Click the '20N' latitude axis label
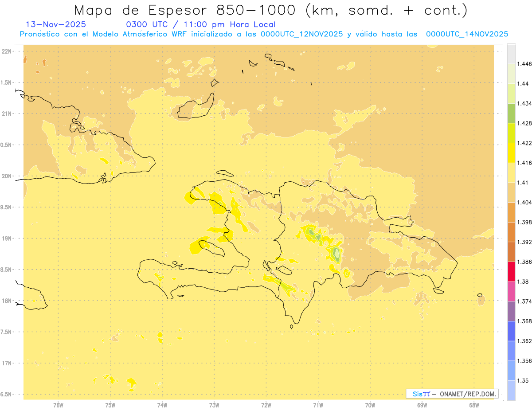Image resolution: width=532 pixels, height=411 pixels. (x=7, y=176)
